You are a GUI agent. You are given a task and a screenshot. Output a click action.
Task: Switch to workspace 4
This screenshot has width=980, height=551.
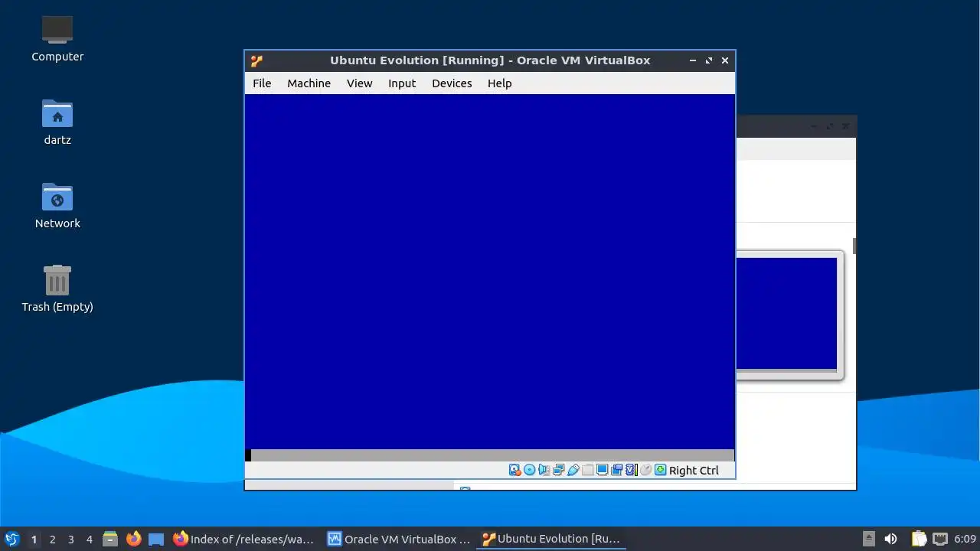coord(89,540)
